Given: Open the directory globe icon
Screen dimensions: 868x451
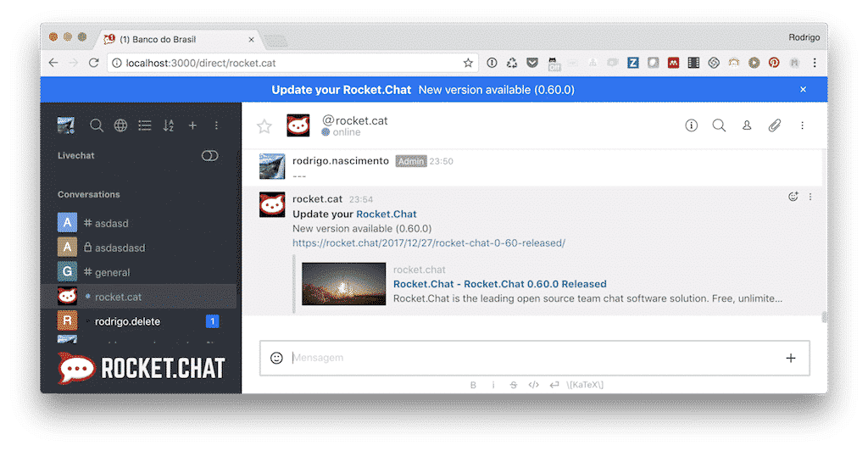Looking at the screenshot, I should [x=120, y=125].
